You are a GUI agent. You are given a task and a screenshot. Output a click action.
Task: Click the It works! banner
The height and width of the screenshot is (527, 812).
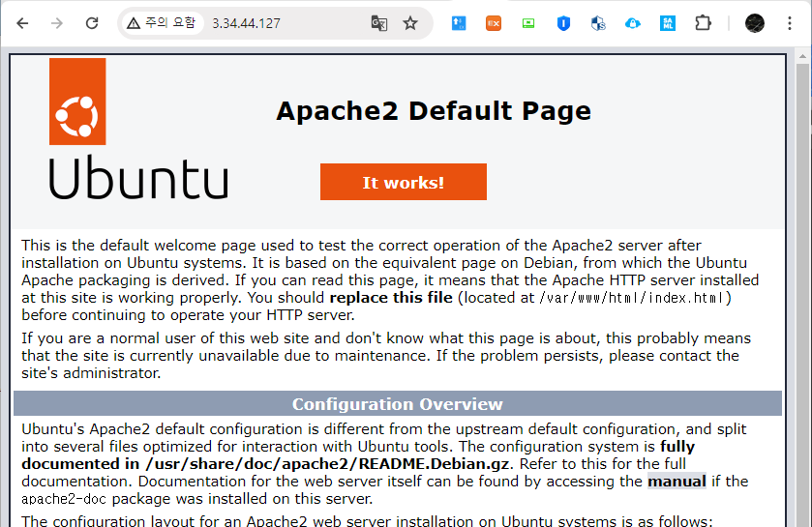[404, 182]
